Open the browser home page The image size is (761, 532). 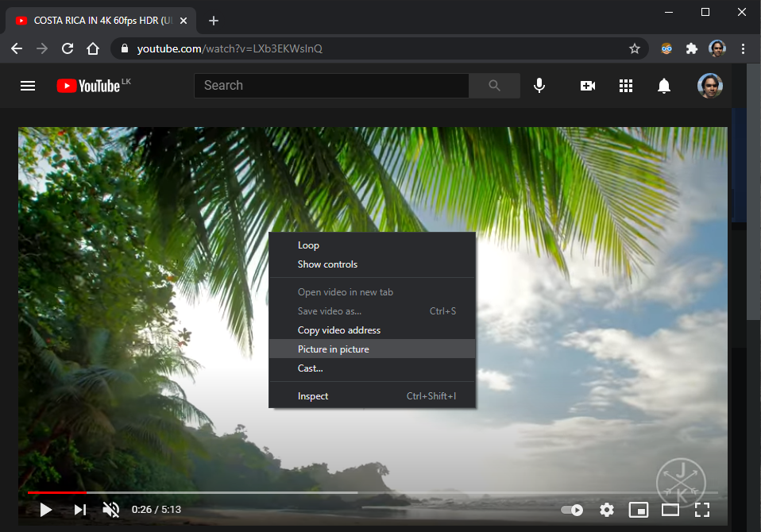pos(93,48)
